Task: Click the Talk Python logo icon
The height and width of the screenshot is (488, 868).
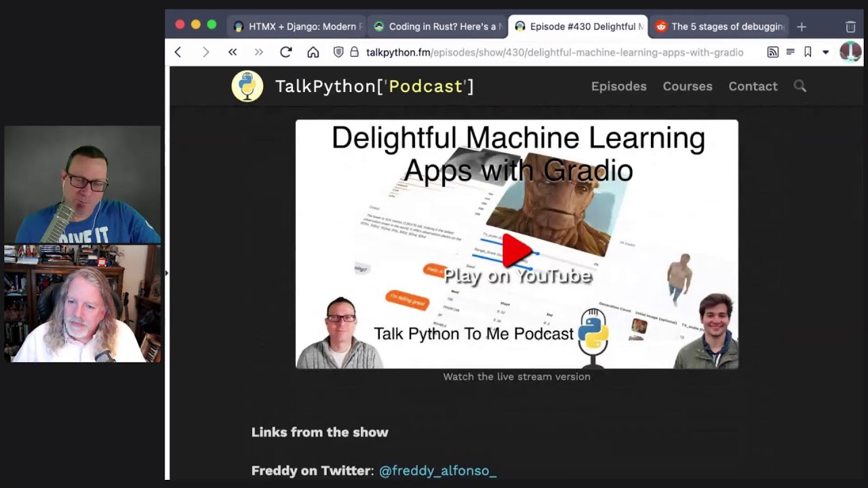Action: [248, 86]
